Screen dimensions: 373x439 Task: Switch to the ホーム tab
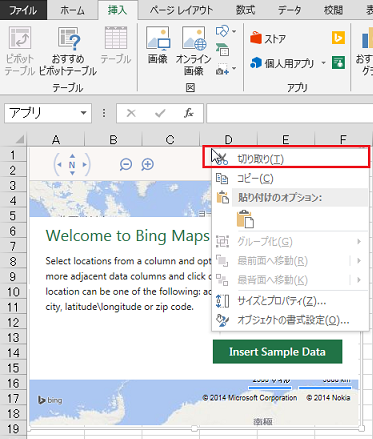[72, 10]
